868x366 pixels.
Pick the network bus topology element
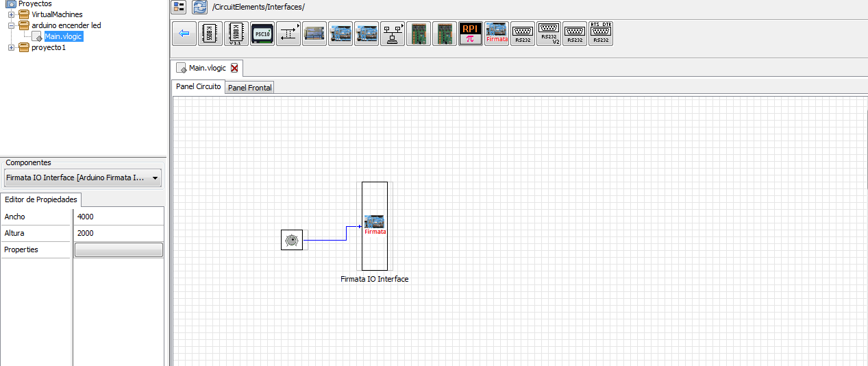[x=393, y=34]
